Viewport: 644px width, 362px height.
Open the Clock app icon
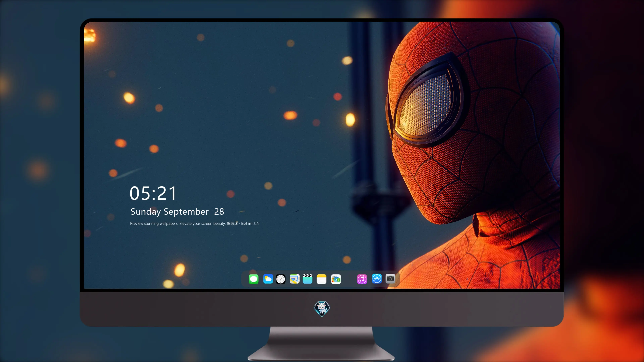point(281,279)
